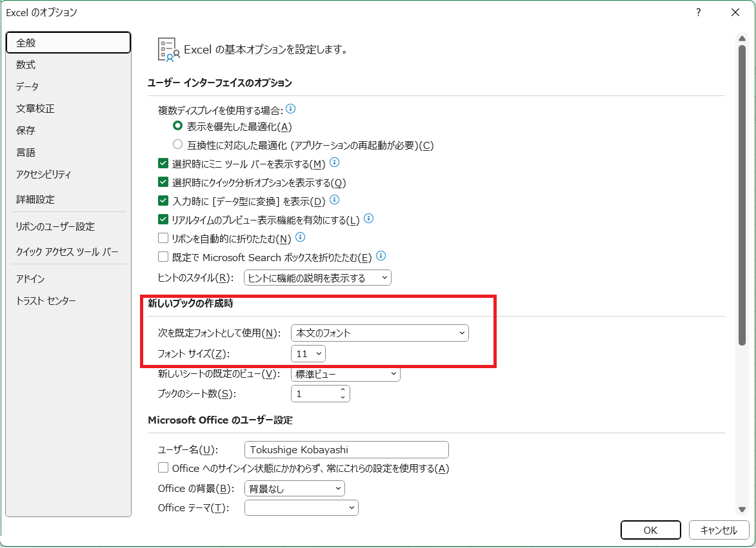Open the 本文のフォント default font dropdown
The width and height of the screenshot is (756, 548).
point(379,333)
